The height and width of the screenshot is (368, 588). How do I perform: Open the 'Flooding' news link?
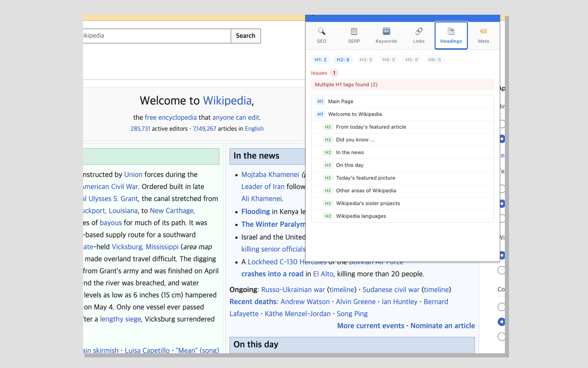pyautogui.click(x=255, y=212)
